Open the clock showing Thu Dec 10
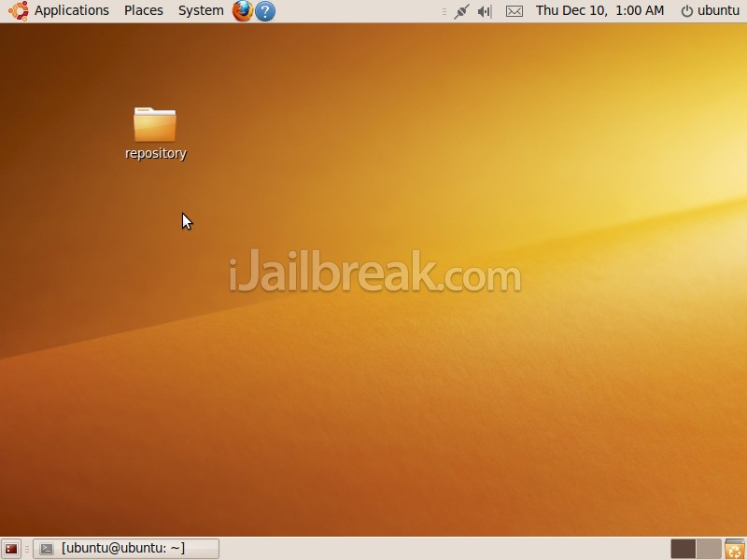 point(599,10)
